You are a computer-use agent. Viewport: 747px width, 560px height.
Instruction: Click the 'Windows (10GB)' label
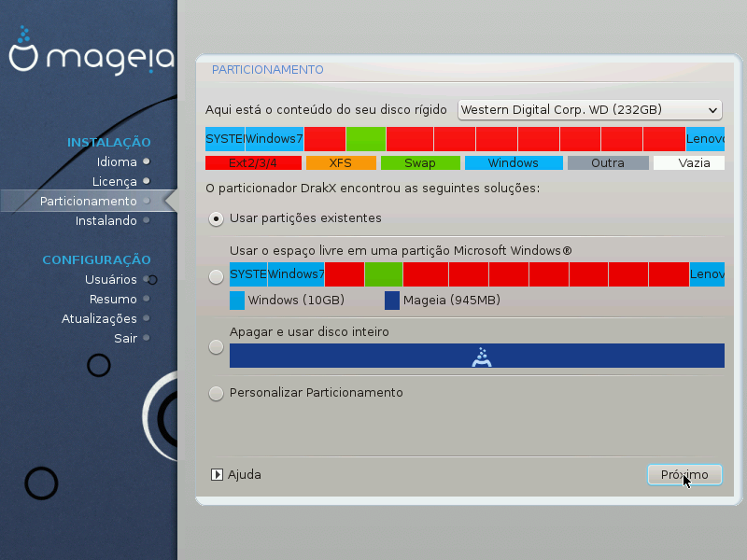pyautogui.click(x=296, y=301)
